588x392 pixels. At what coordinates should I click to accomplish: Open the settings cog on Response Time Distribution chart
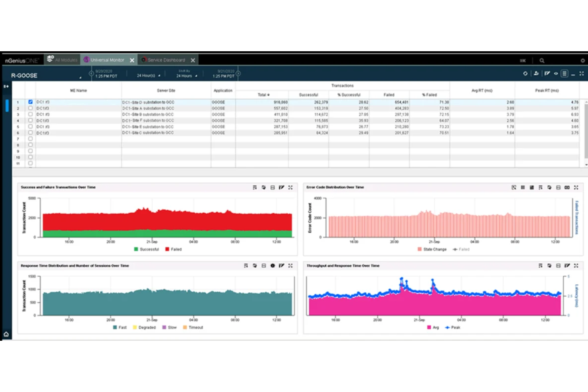tap(272, 266)
